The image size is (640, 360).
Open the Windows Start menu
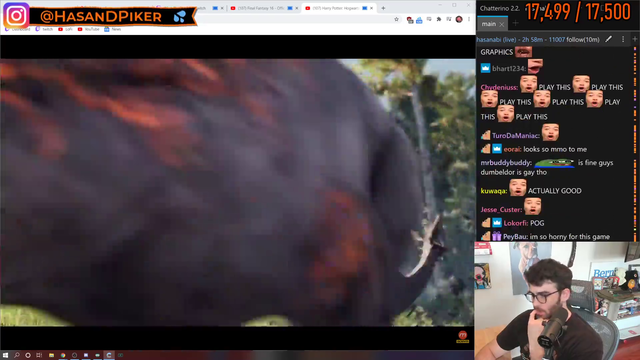5,355
